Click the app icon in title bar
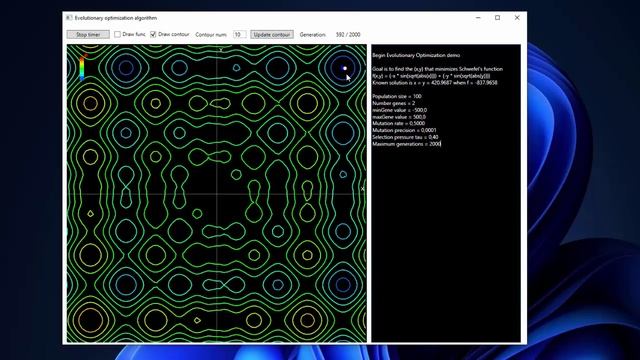 (x=69, y=18)
